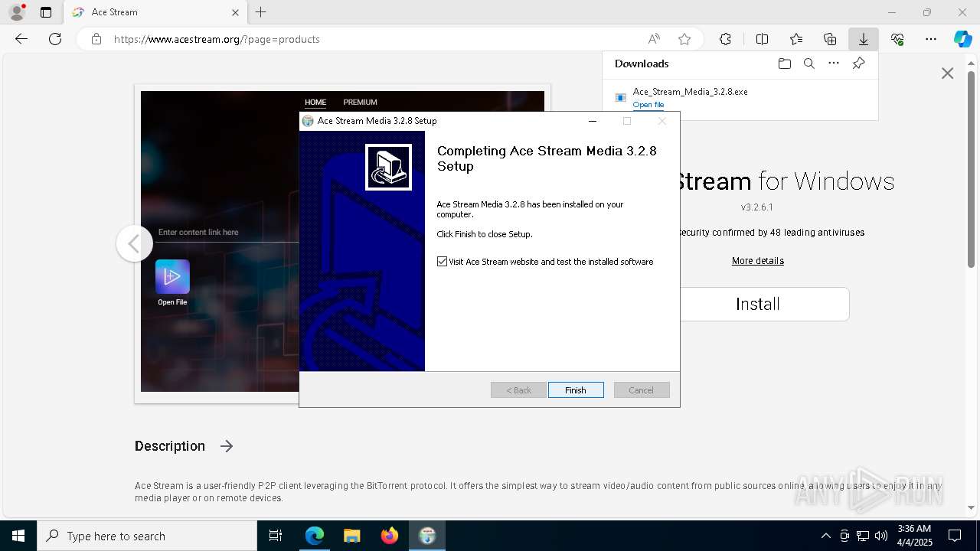Click the taskbar search box
980x551 pixels.
pos(147,536)
